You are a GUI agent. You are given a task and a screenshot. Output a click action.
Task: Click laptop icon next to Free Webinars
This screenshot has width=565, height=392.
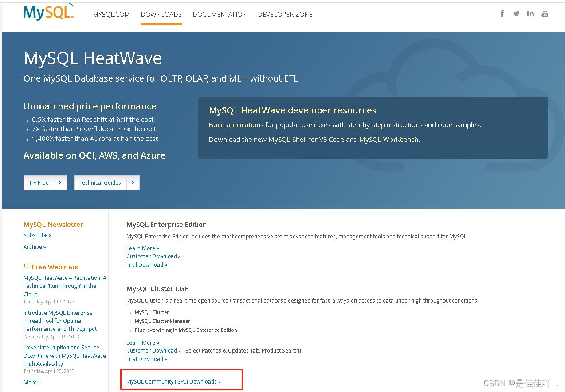point(27,267)
